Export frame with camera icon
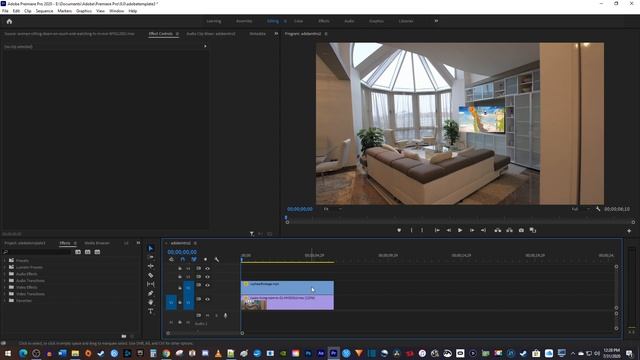Image resolution: width=640 pixels, height=360 pixels. point(521,230)
